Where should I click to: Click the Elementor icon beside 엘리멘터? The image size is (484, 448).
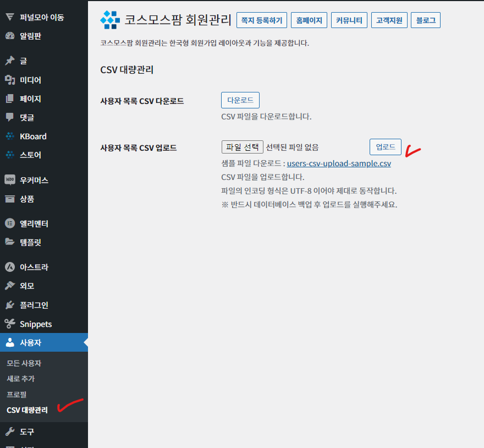(x=10, y=223)
